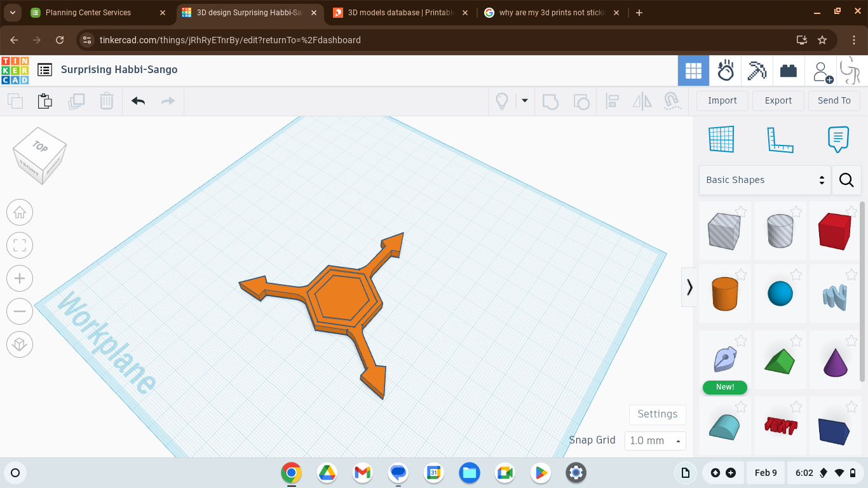Screen dimensions: 868x488
Task: Click the Home view button
Action: coord(20,212)
